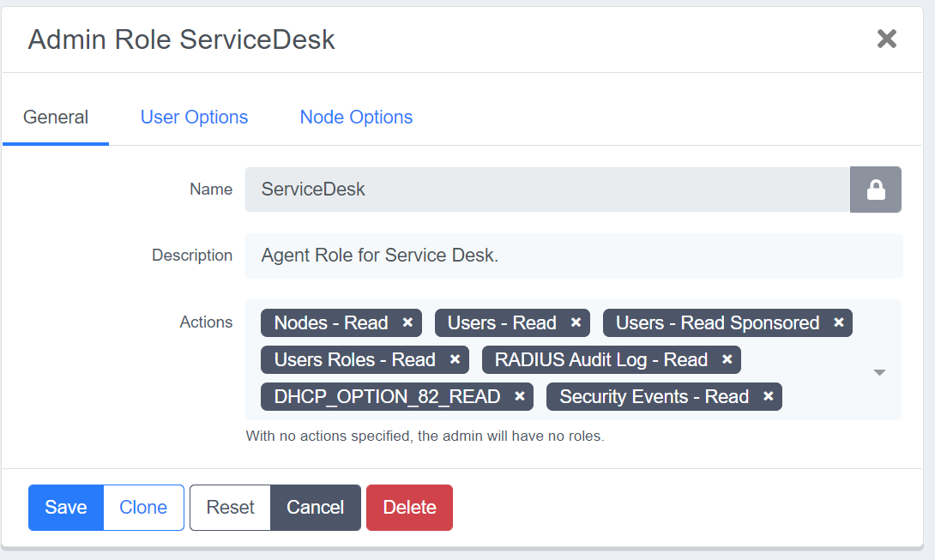Remove the Security Events - Read tag

point(768,396)
